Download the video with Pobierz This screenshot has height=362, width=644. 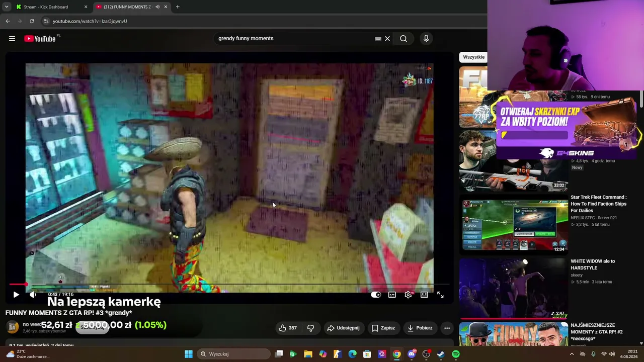[x=420, y=328]
